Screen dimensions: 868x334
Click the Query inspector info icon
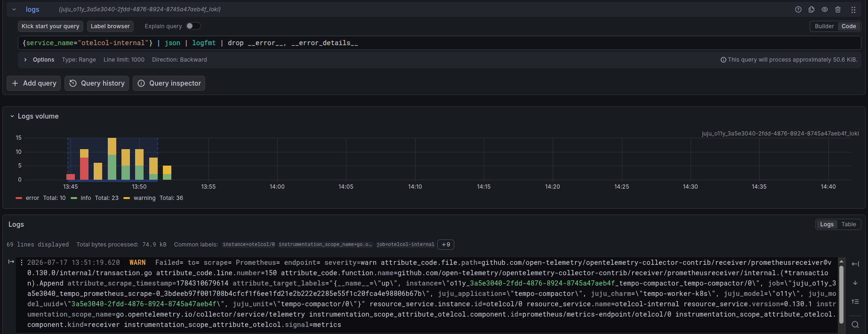point(141,83)
